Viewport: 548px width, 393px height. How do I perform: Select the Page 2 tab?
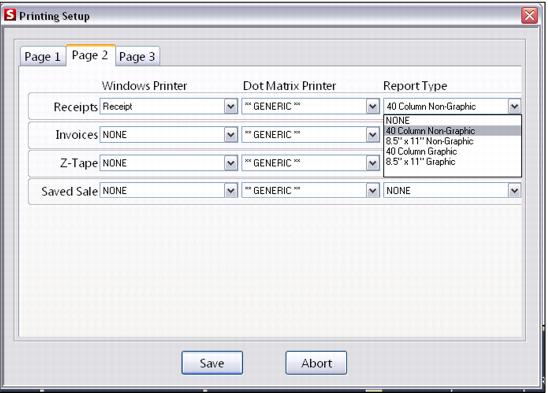point(90,55)
